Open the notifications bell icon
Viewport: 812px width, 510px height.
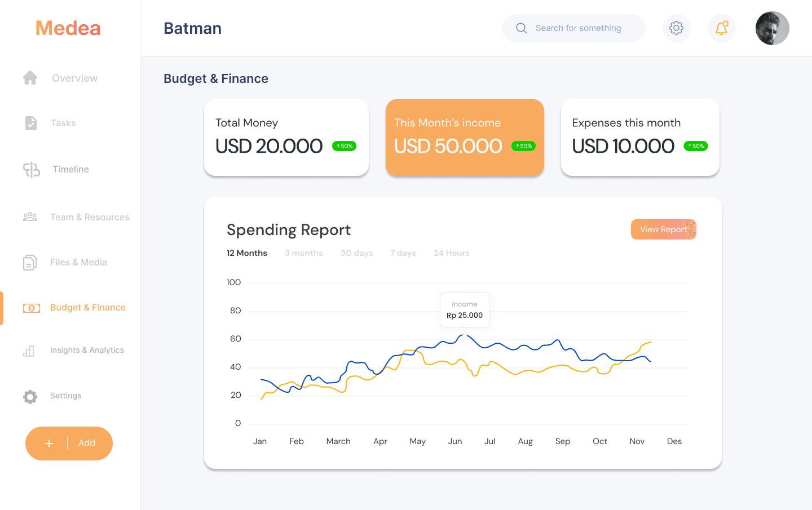click(721, 28)
